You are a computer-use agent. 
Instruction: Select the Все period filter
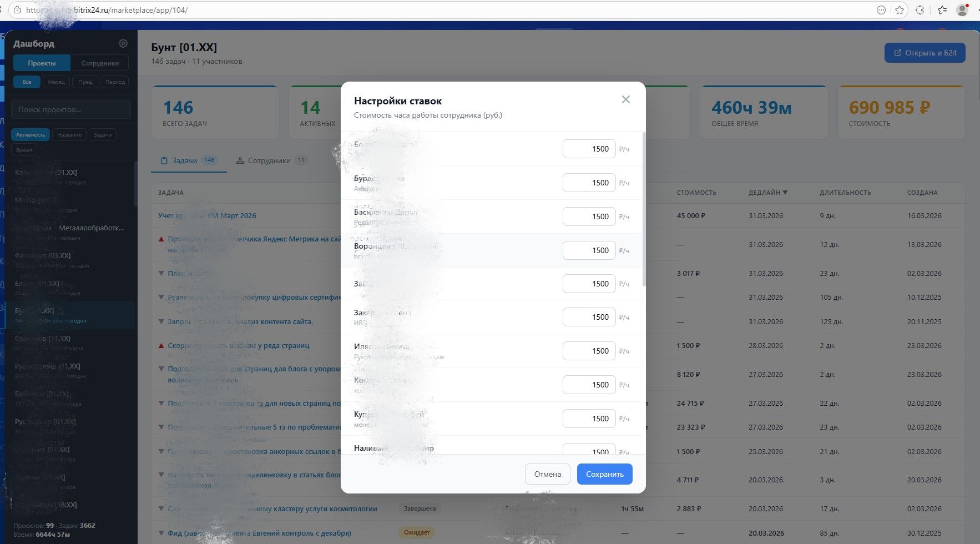pyautogui.click(x=27, y=82)
